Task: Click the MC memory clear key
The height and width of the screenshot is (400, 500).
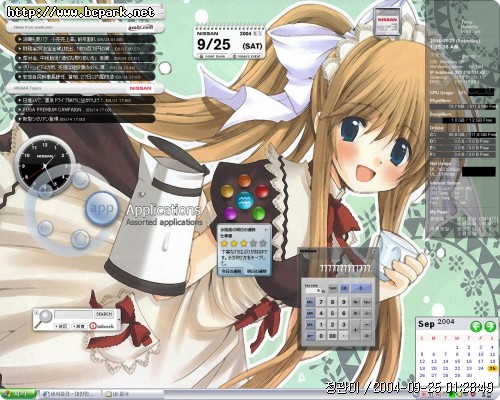Action: [x=310, y=302]
